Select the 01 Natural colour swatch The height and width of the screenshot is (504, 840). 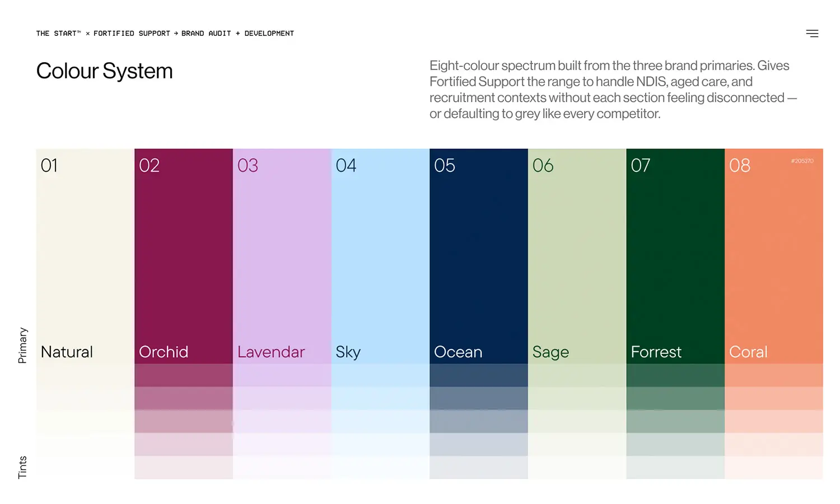click(85, 256)
